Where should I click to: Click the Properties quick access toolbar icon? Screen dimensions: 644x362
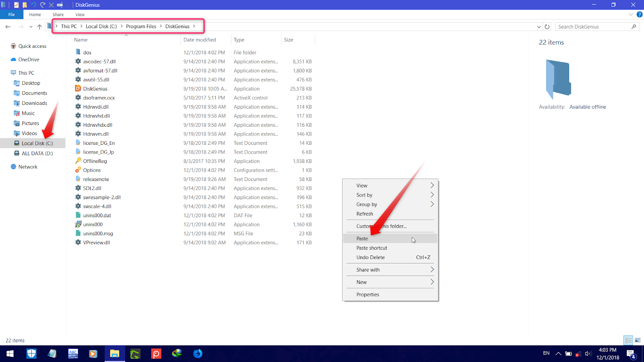pyautogui.click(x=16, y=5)
